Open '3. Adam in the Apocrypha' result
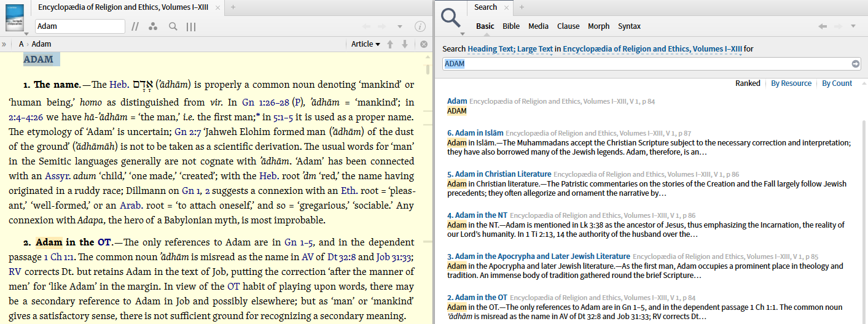This screenshot has height=324, width=868. tap(539, 256)
